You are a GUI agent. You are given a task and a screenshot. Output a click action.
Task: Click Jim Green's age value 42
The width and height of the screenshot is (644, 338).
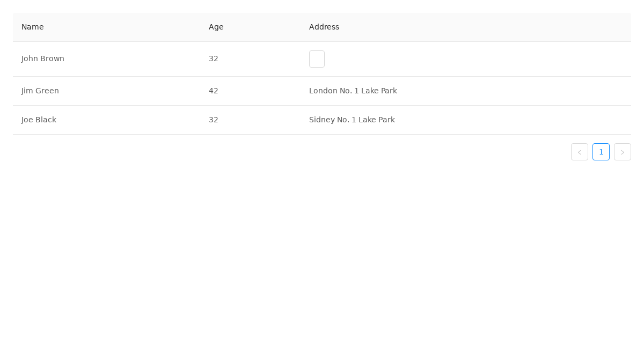214,91
